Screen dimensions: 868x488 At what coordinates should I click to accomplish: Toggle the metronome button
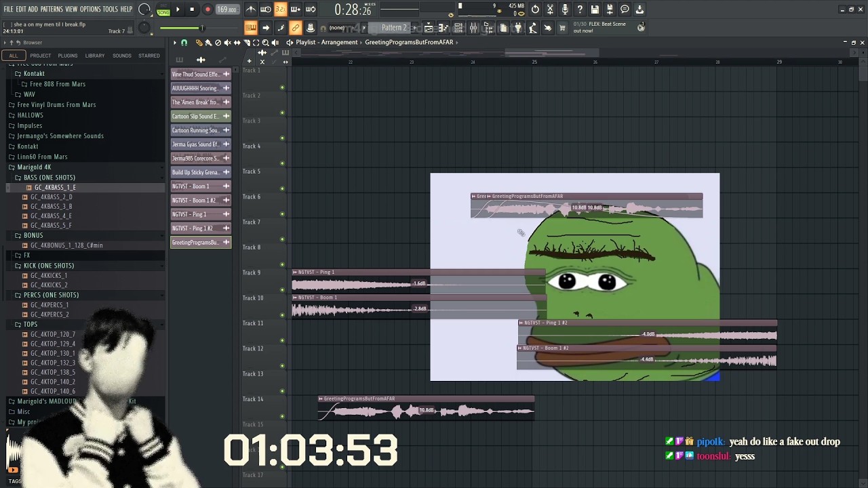pyautogui.click(x=251, y=9)
